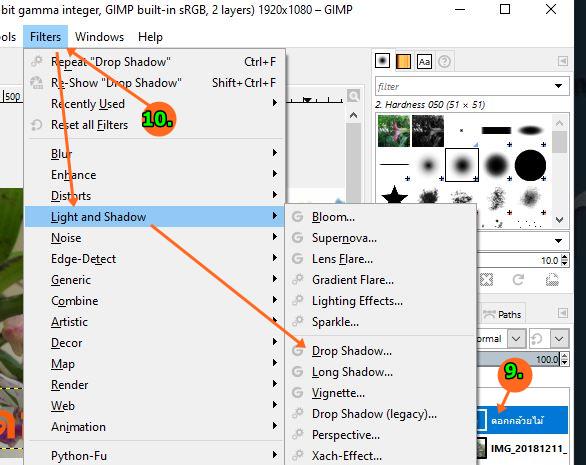Expand the Blur submenu

154,153
